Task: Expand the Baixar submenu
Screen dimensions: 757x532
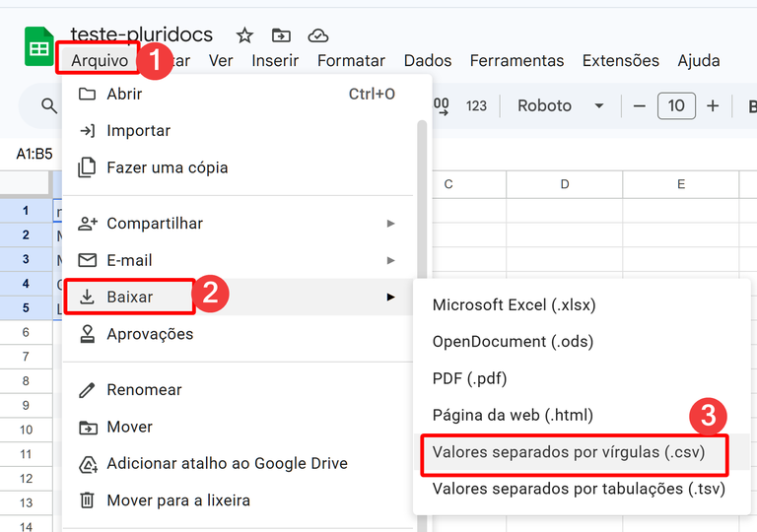Action: (x=239, y=297)
